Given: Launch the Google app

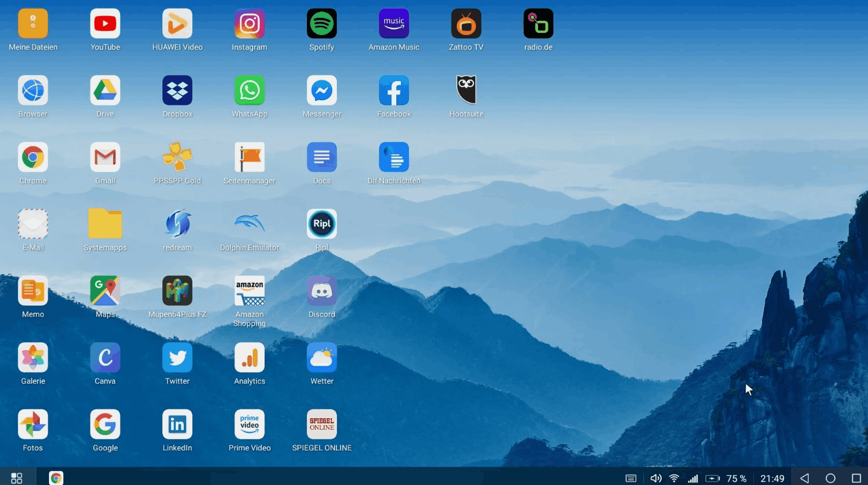Looking at the screenshot, I should [x=105, y=425].
